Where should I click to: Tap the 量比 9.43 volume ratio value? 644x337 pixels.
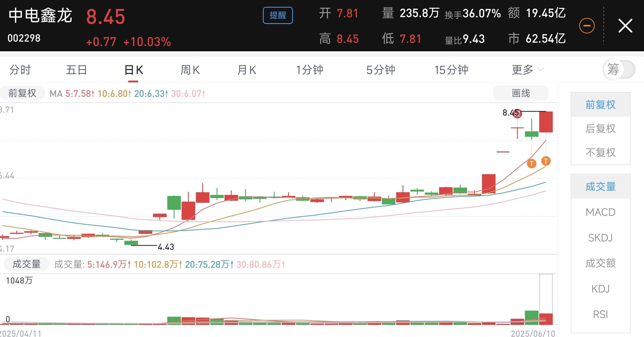click(x=465, y=39)
